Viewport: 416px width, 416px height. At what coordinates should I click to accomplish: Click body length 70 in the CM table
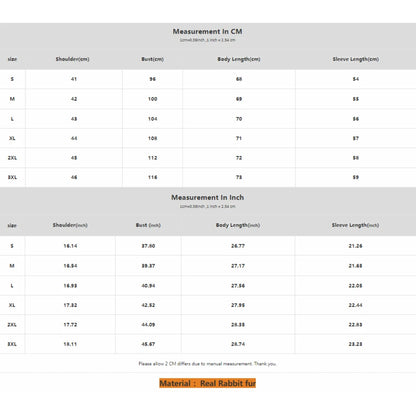(x=239, y=119)
